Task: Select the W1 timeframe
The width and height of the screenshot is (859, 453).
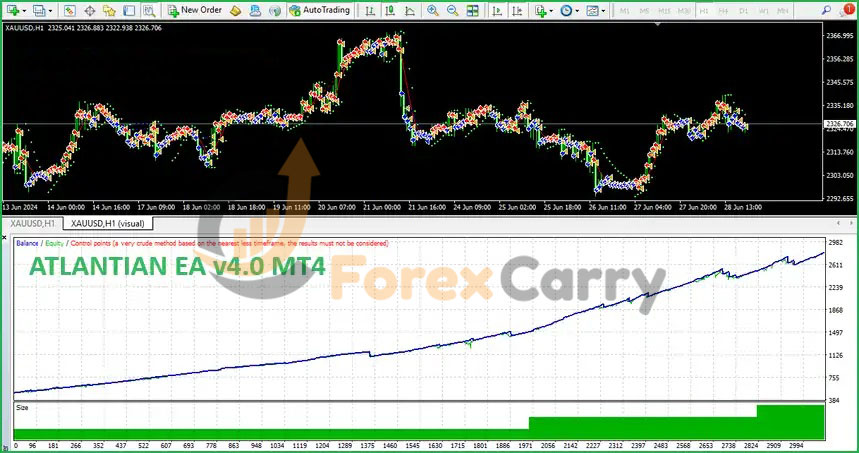Action: 763,10
